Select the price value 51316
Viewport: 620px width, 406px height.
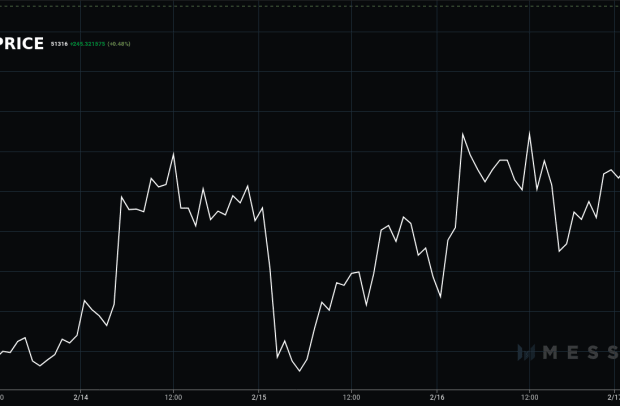[x=59, y=44]
